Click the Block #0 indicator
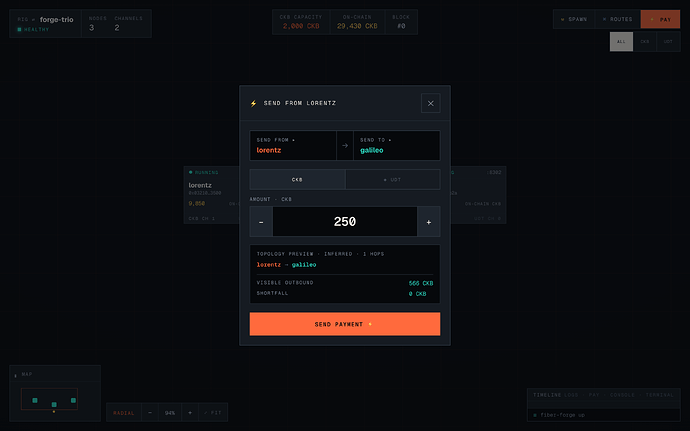This screenshot has height=431, width=690. coord(401,22)
